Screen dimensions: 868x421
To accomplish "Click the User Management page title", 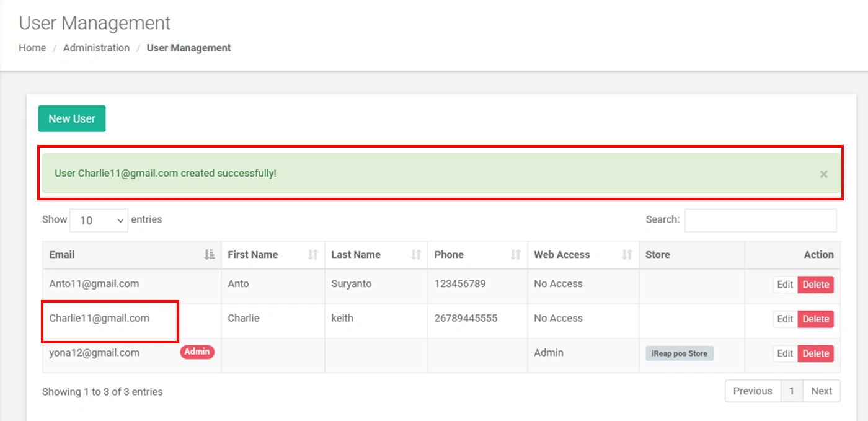I will coord(95,23).
